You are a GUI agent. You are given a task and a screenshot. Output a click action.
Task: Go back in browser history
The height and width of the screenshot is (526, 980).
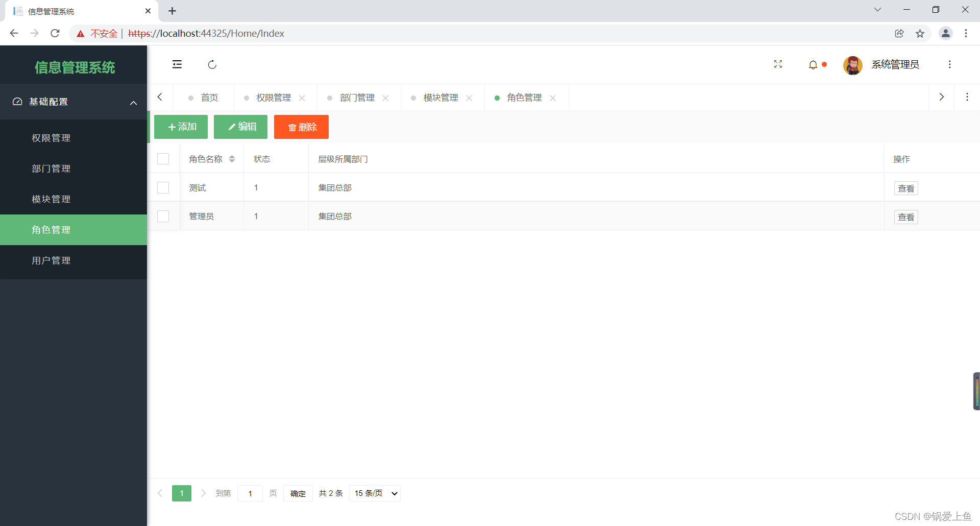(14, 33)
